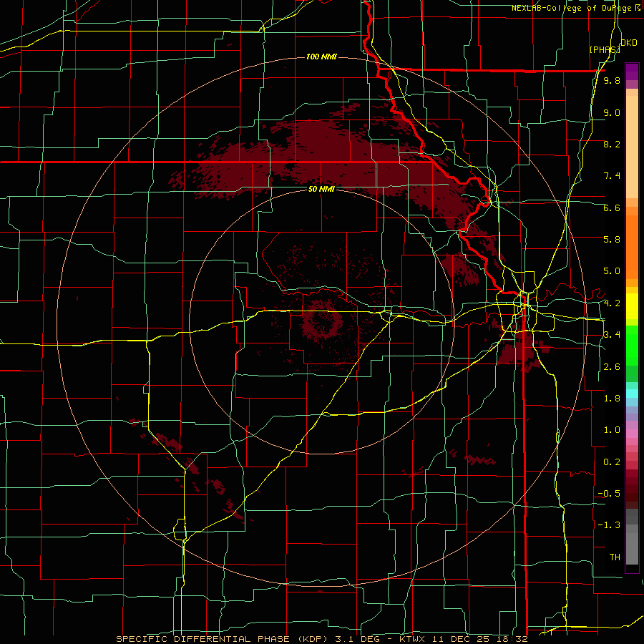The height and width of the screenshot is (644, 644).
Task: Click the cyan segment of the color bar
Action: 632,394
